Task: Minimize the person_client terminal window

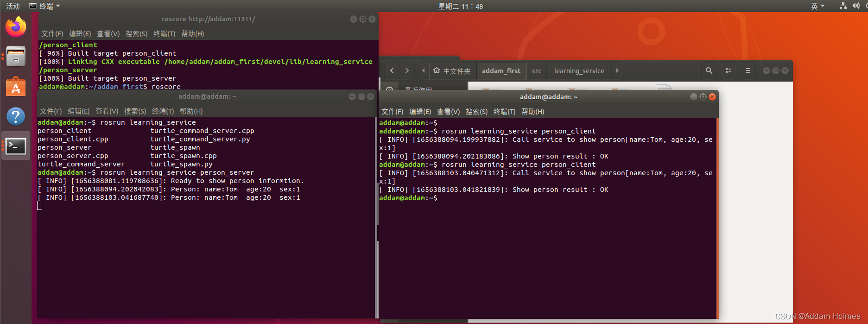Action: 694,97
